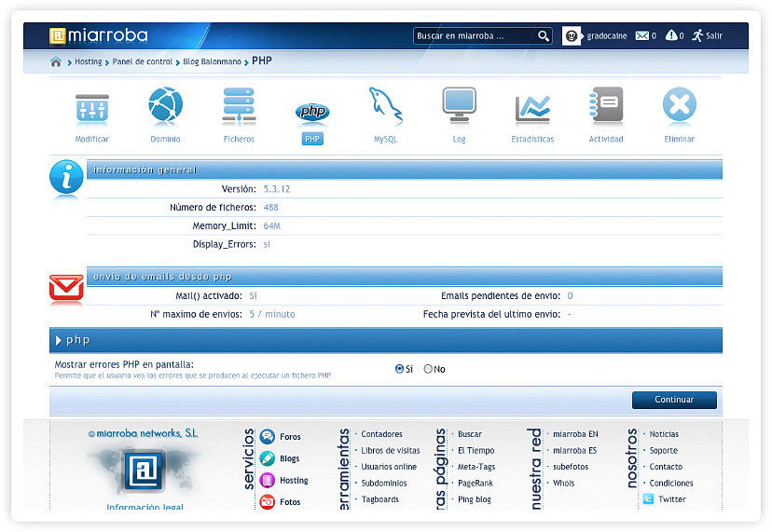Click the Twitter bird icon
This screenshot has width=772, height=532.
[x=648, y=499]
